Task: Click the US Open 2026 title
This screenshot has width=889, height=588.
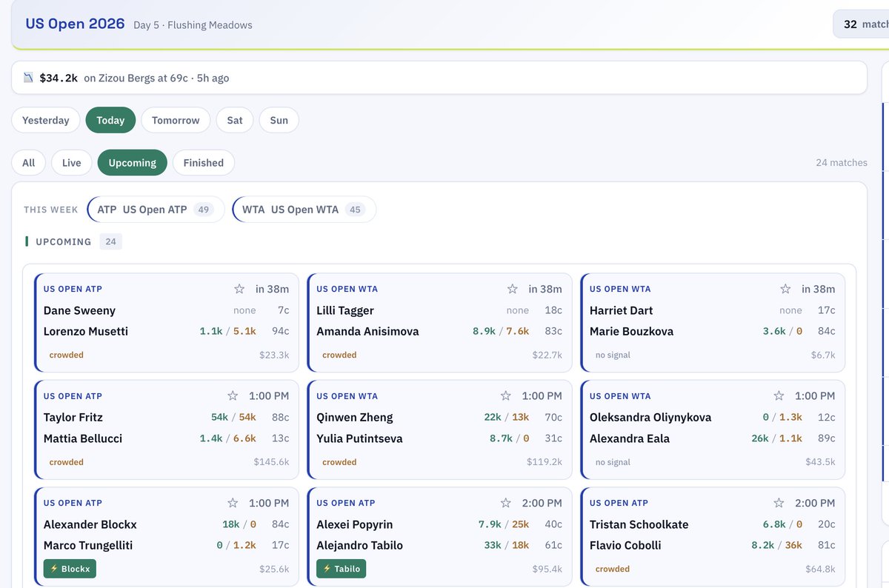Action: 75,24
